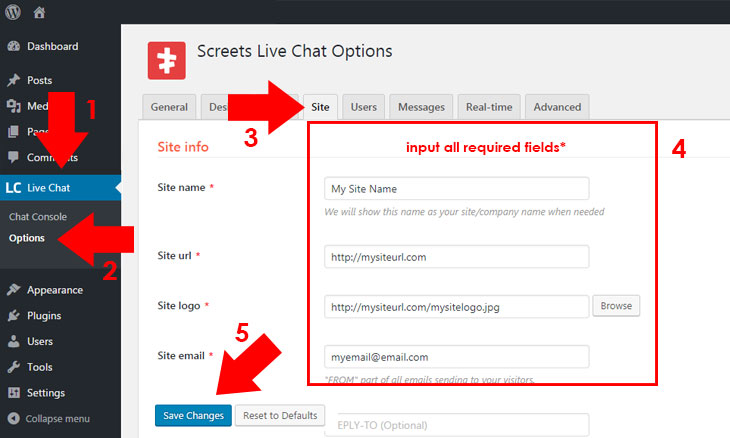The image size is (730, 438).
Task: Click the LC Live Chat icon
Action: (x=13, y=188)
